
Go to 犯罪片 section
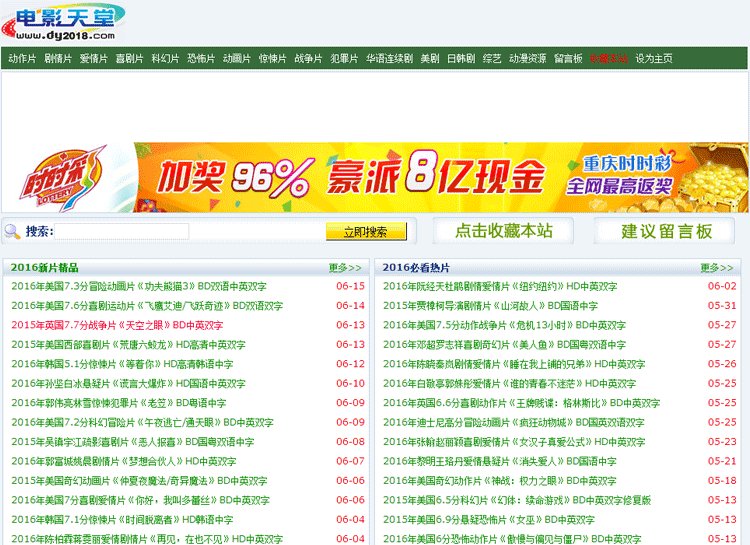pos(344,58)
